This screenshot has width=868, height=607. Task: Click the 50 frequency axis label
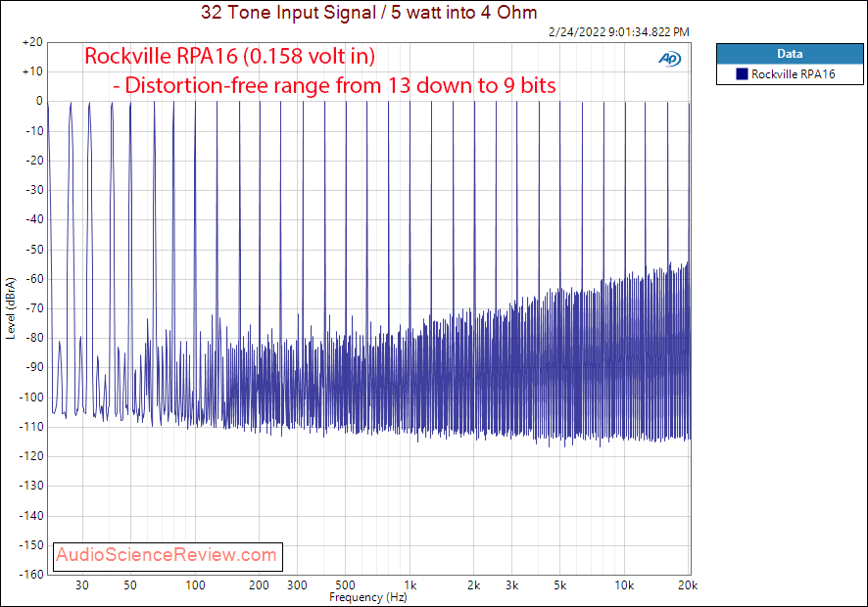point(130,585)
